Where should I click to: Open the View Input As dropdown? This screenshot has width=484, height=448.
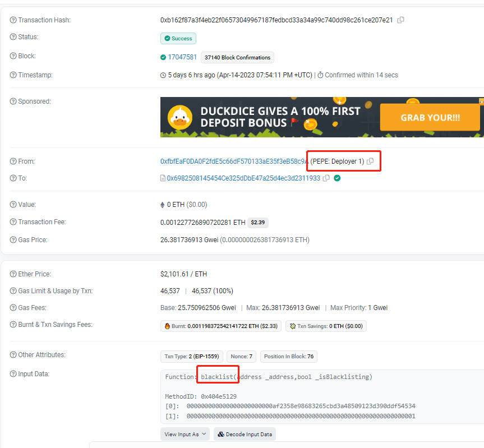tap(185, 434)
